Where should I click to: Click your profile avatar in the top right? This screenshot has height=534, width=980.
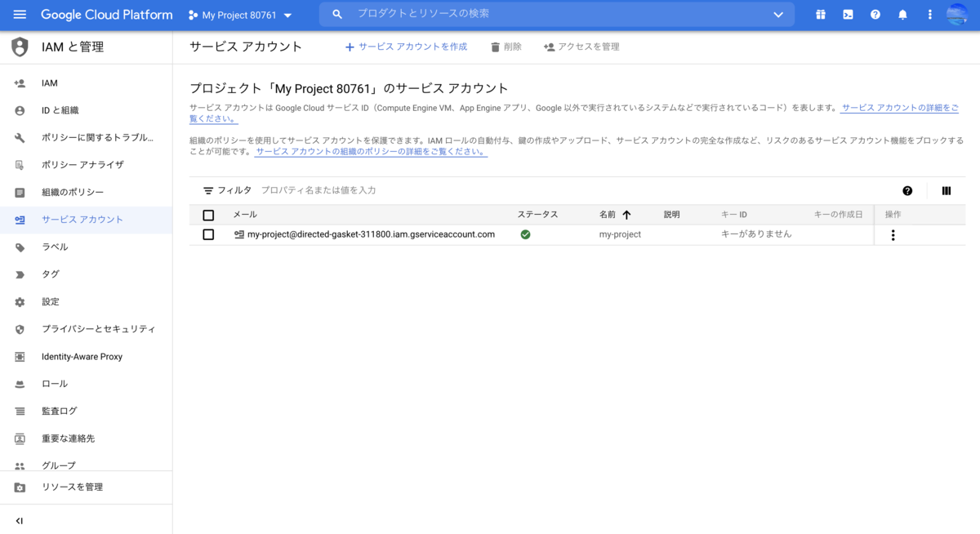(957, 14)
